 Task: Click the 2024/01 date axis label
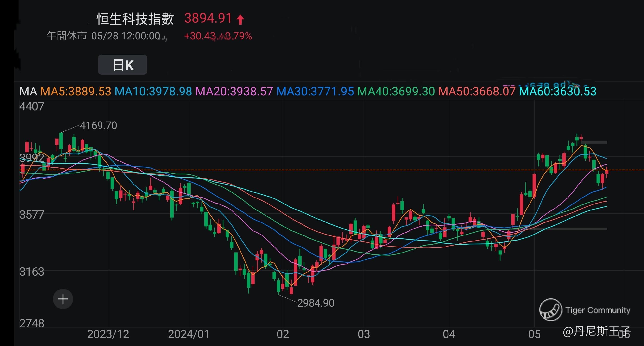pos(189,334)
